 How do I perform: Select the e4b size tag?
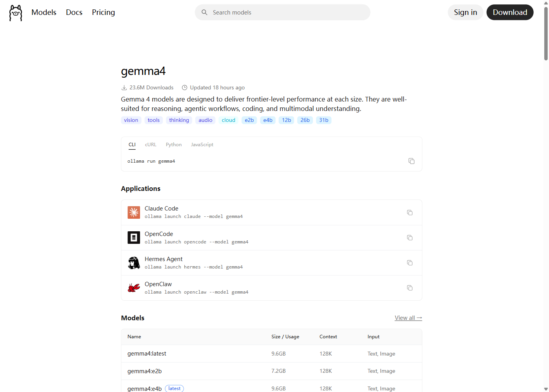268,120
